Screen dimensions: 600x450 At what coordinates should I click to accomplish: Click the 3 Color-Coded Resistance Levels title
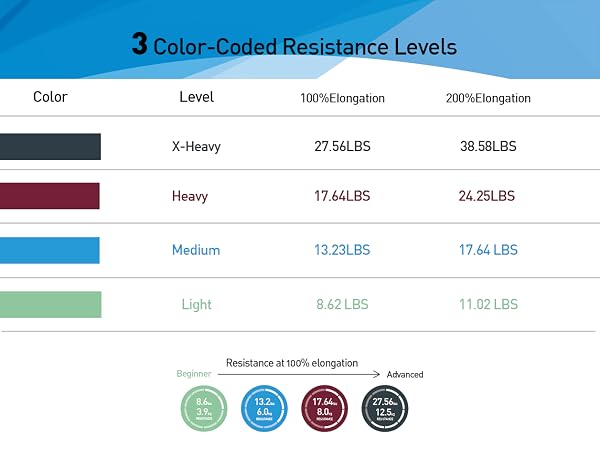click(x=294, y=44)
